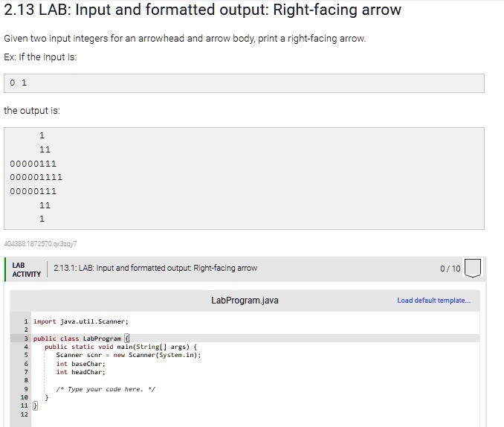This screenshot has width=504, height=427.
Task: Click the completion badge next to 0 / 10
Action: click(x=473, y=268)
